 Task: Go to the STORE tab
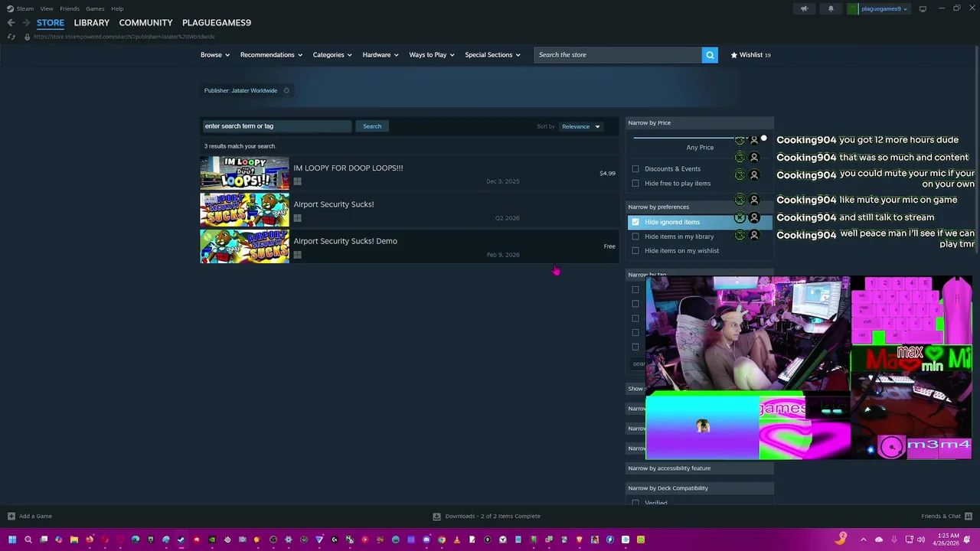(x=51, y=23)
